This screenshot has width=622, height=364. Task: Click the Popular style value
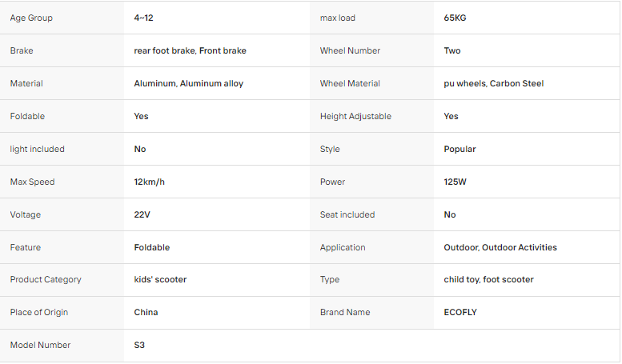tap(459, 149)
